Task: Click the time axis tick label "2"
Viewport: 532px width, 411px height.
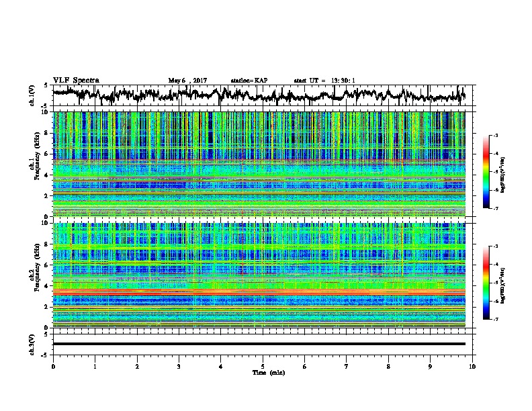Action: pos(137,367)
